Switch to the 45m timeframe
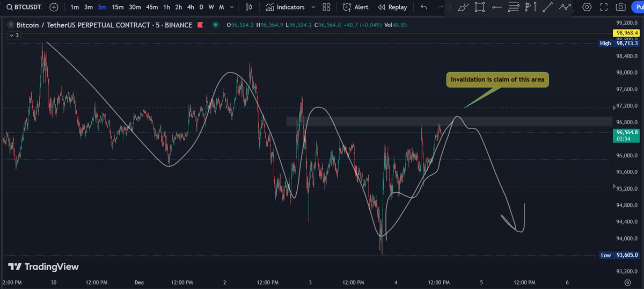Image resolution: width=644 pixels, height=289 pixels. pyautogui.click(x=152, y=7)
